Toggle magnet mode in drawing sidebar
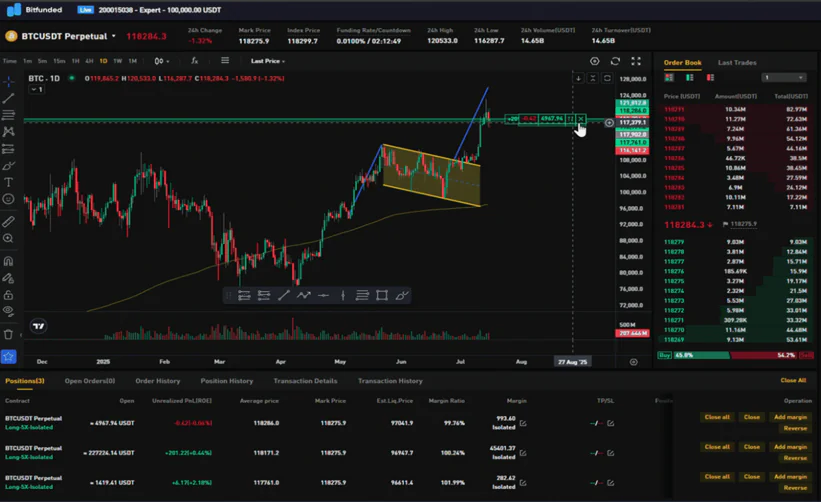Screen dimensions: 821x502 tap(8, 261)
